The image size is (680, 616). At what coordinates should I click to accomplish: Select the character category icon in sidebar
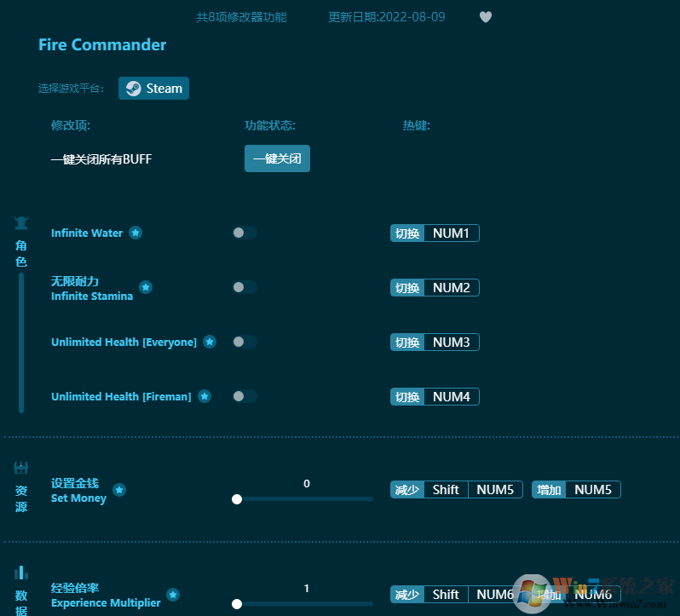[21, 223]
